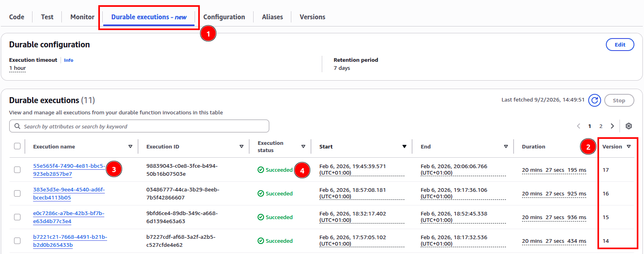Image resolution: width=644 pixels, height=254 pixels.
Task: Click execution ID b7227cdf-af68-3a2f-a2b5
Action: (181, 241)
